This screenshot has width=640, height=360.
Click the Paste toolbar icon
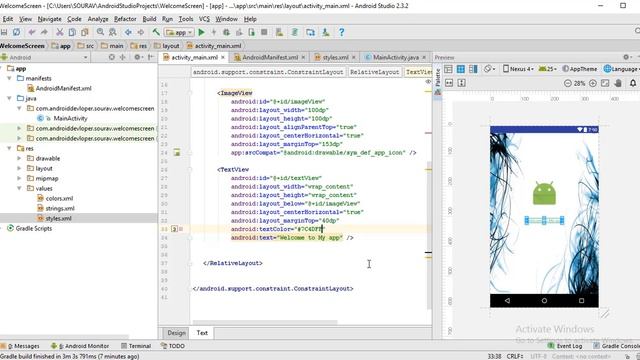tap(84, 32)
